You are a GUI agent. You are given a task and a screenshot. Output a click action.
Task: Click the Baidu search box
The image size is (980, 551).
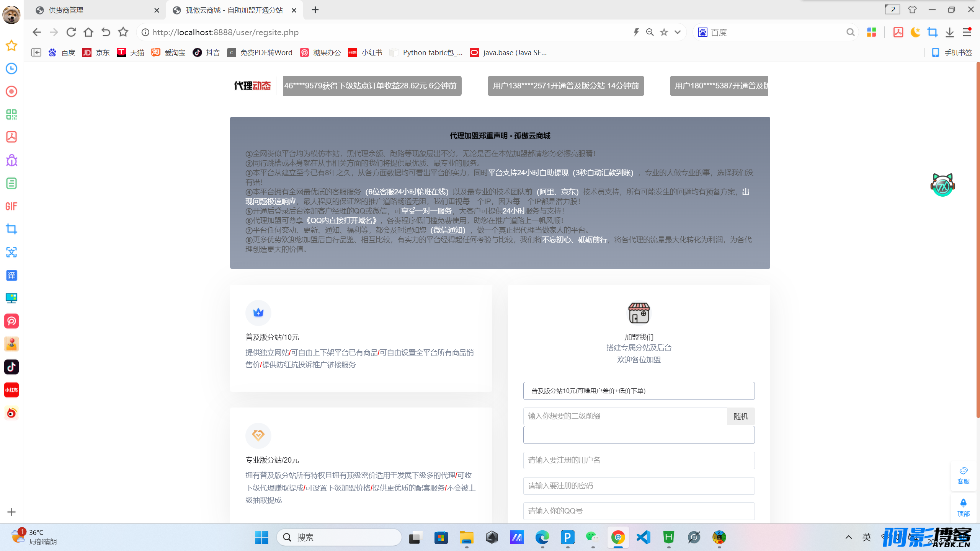coord(776,32)
